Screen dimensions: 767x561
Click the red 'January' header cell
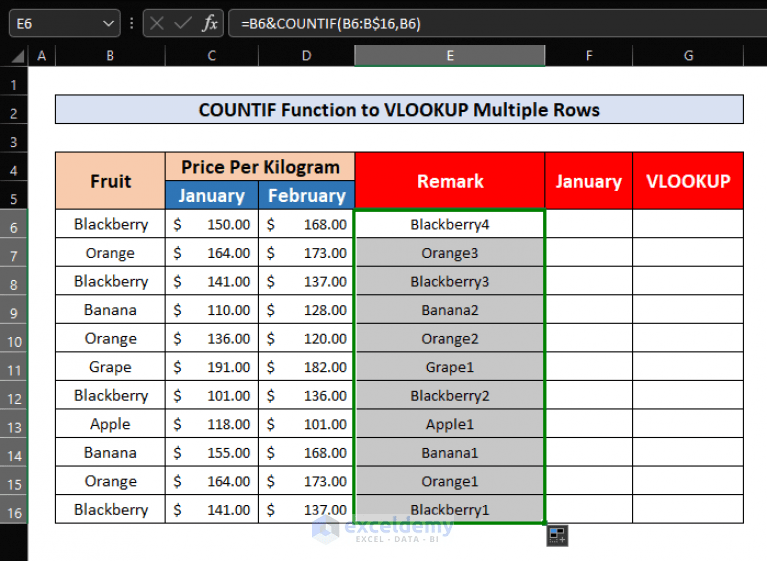588,181
